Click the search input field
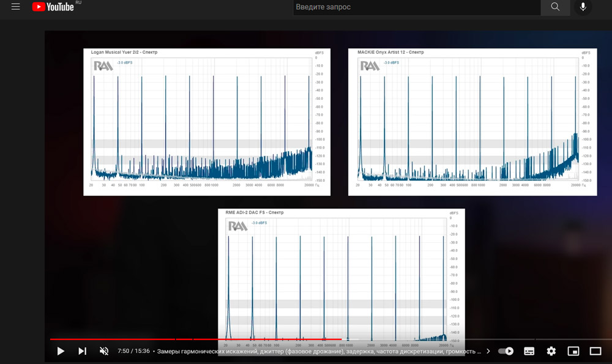This screenshot has width=612, height=364. click(416, 7)
